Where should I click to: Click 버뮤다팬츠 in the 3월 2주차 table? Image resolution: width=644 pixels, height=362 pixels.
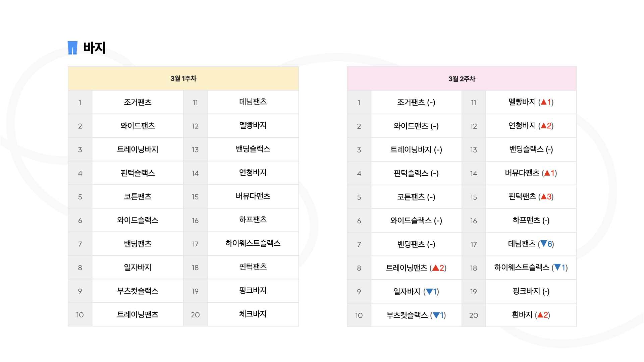pyautogui.click(x=522, y=173)
